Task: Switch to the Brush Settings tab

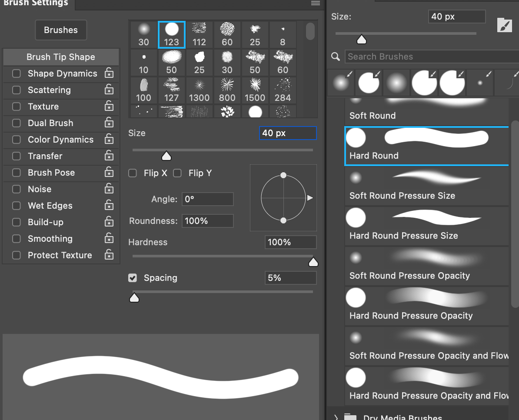Action: pos(36,3)
